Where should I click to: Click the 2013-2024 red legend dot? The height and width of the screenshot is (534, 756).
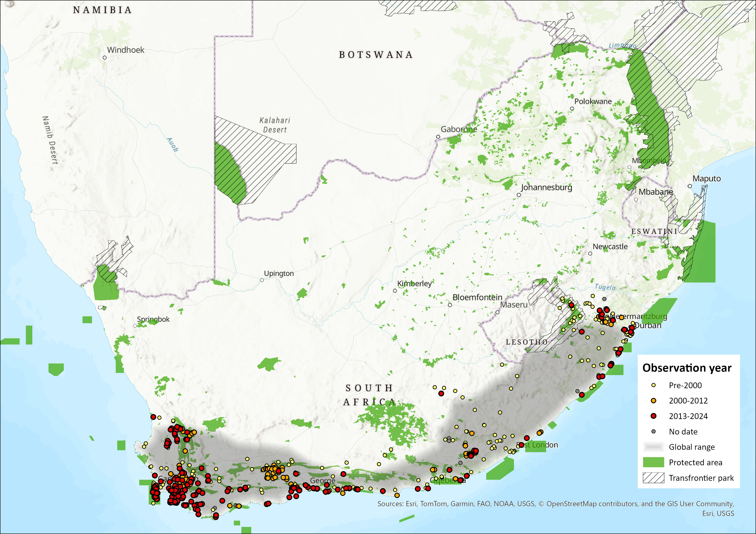click(x=654, y=416)
